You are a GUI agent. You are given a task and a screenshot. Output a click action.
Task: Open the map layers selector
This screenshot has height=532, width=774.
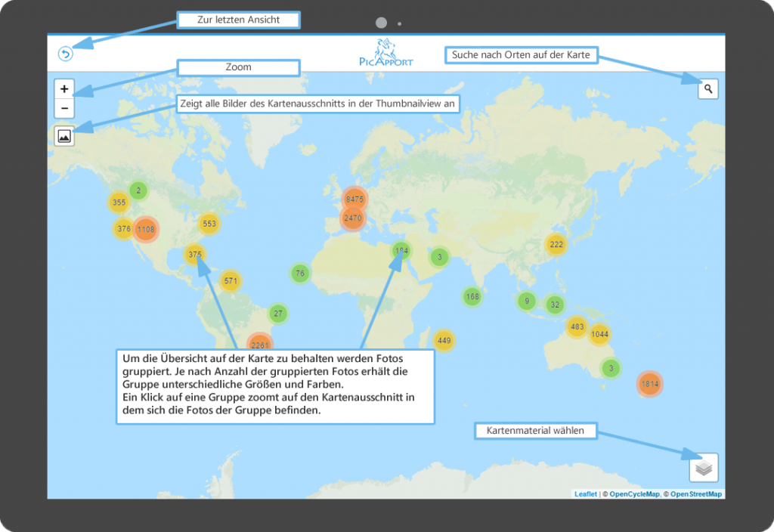[703, 469]
